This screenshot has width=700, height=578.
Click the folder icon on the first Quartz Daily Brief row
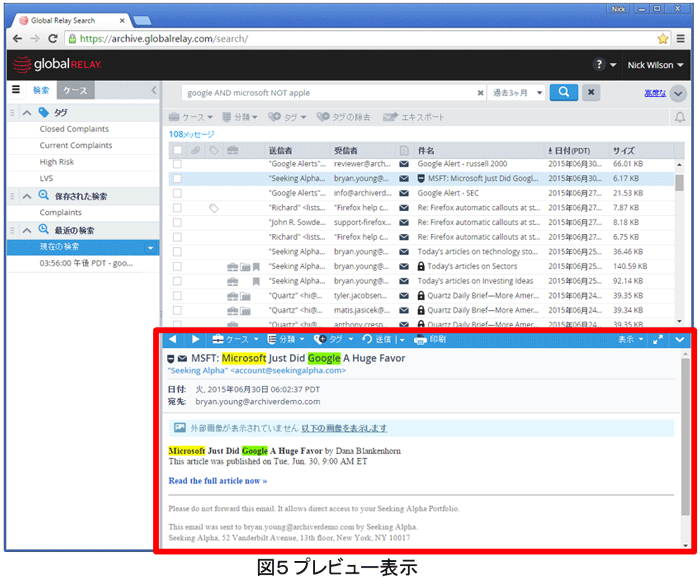pos(245,296)
